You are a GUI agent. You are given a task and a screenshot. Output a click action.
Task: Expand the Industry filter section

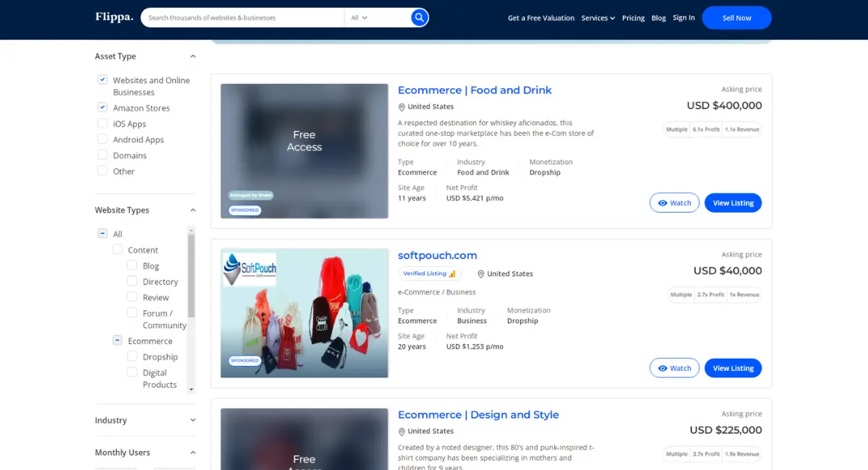coord(145,420)
